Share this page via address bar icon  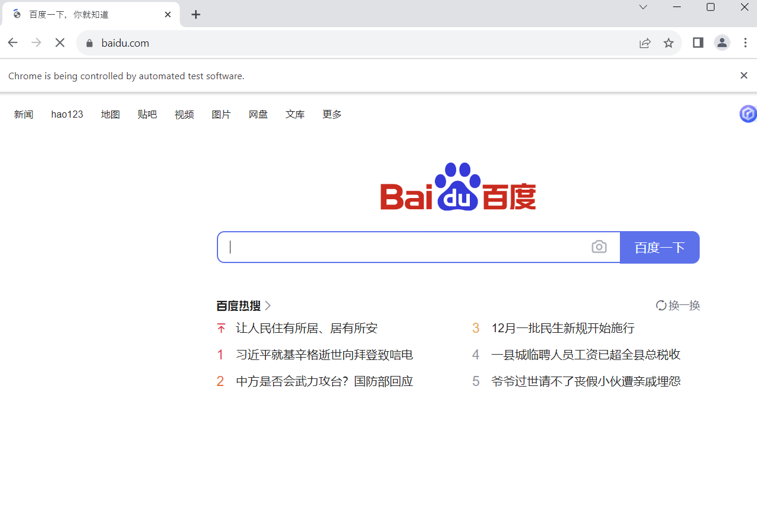click(x=645, y=43)
